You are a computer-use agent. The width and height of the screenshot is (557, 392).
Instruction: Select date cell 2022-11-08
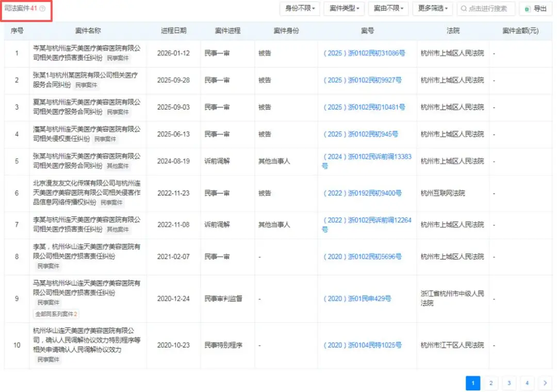tap(173, 225)
